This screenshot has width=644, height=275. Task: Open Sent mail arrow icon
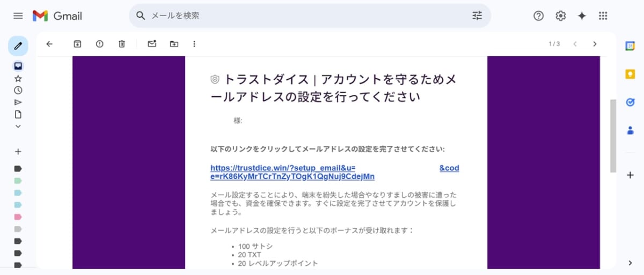coord(18,102)
